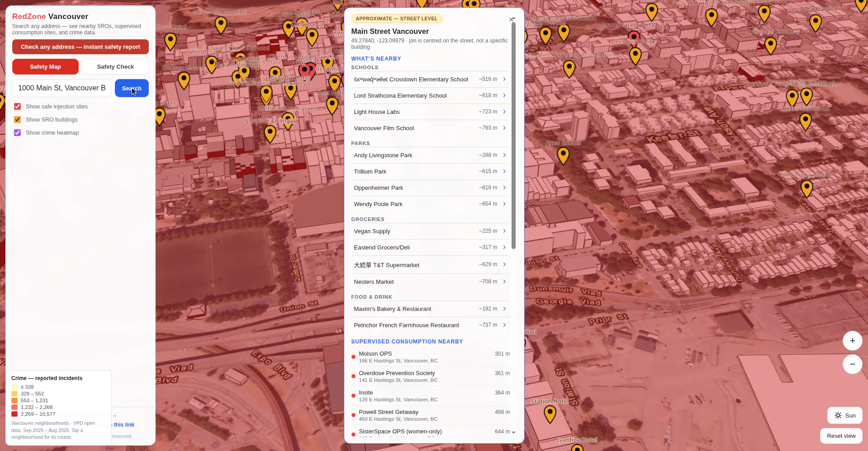Expand Andy Livingstone Park chevron
868x451 pixels.
pos(504,155)
